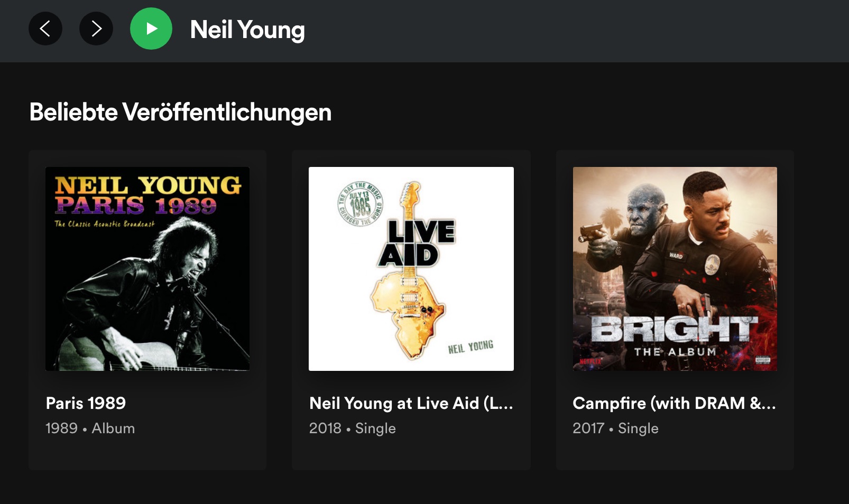Click '2017 • Single' under Campfire
This screenshot has width=849, height=504.
pos(615,428)
